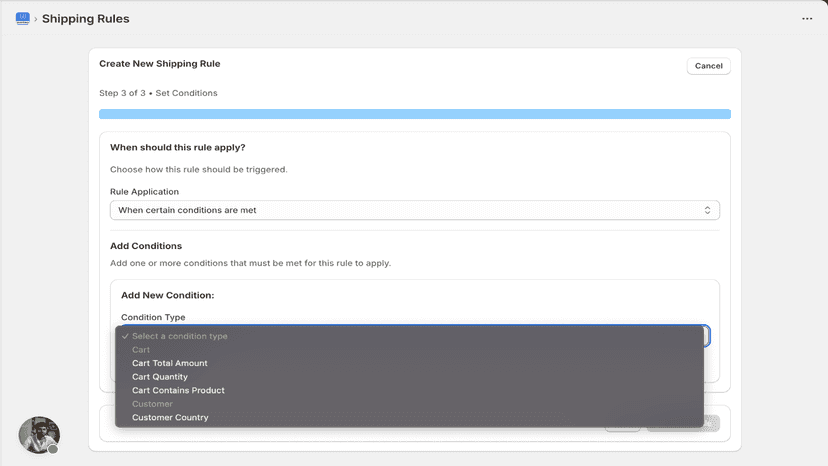Open the three-dot more options menu
This screenshot has width=828, height=466.
tap(807, 18)
